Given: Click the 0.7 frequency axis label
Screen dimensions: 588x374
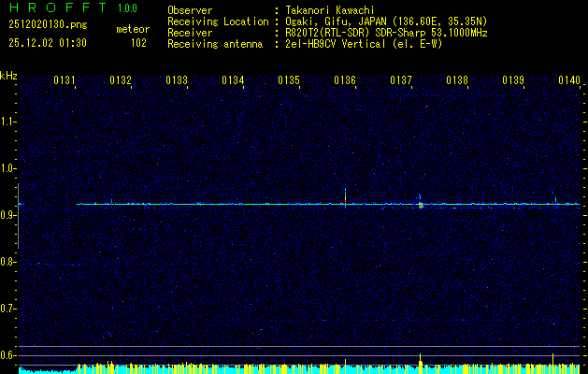Looking at the screenshot, I should click(x=7, y=309).
